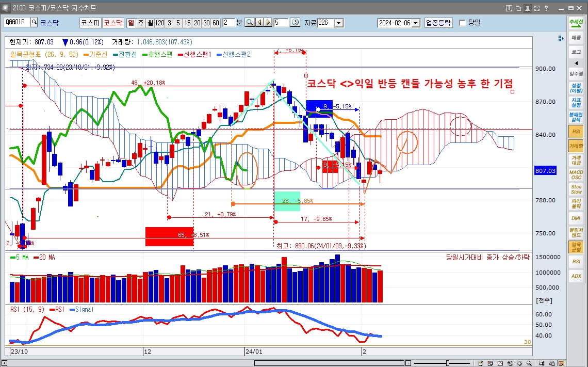Click the magnifier zoom icon in toolbar
This screenshot has height=367, width=588.
(249, 23)
